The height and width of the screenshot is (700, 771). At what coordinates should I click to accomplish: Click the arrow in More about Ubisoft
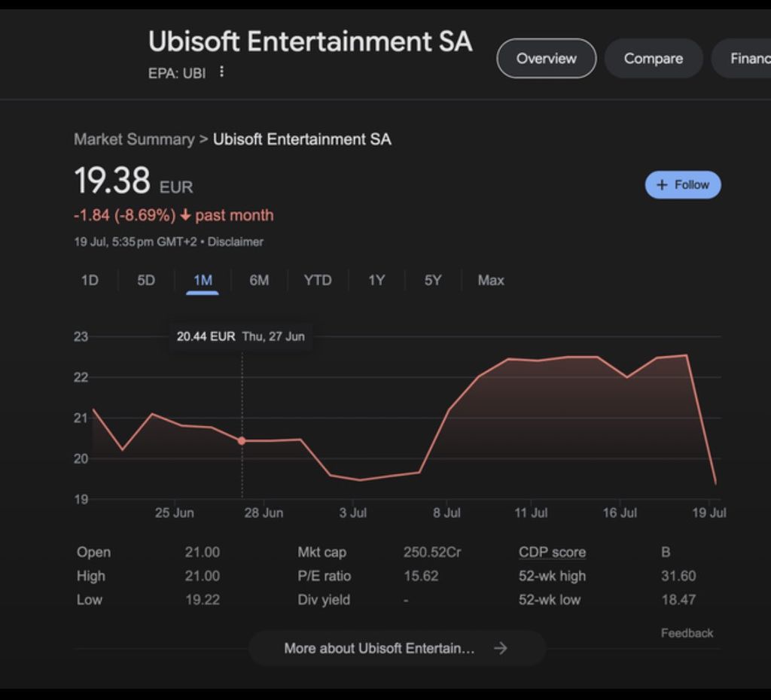[501, 648]
